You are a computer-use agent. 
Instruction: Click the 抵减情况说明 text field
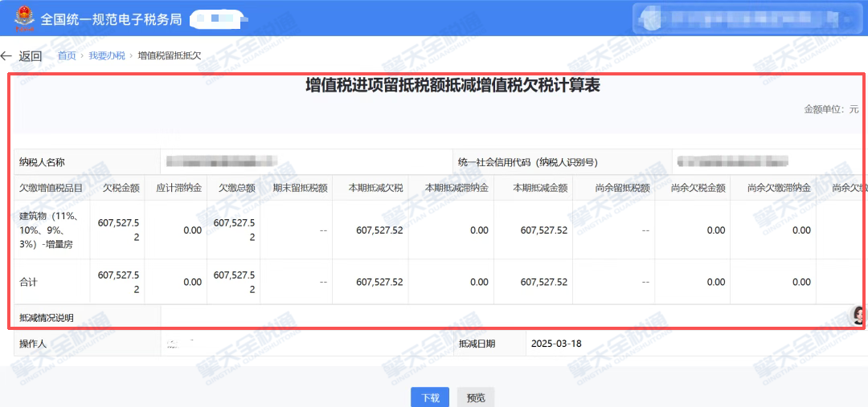(506, 317)
